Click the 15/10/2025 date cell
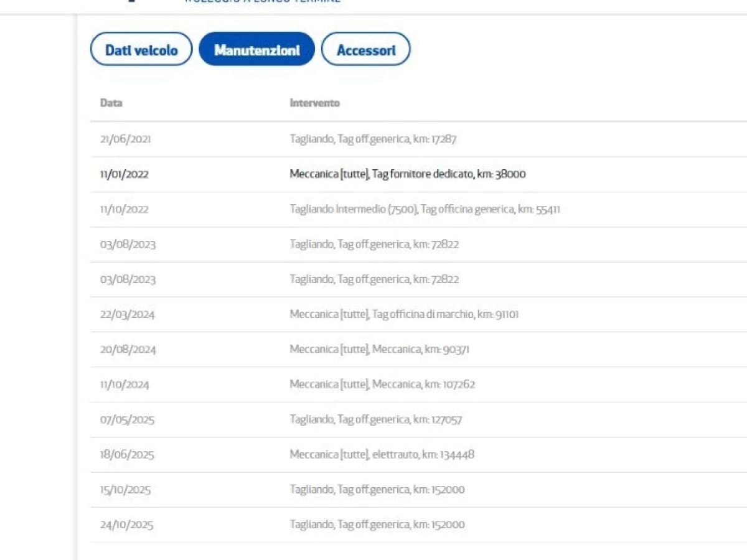 125,490
